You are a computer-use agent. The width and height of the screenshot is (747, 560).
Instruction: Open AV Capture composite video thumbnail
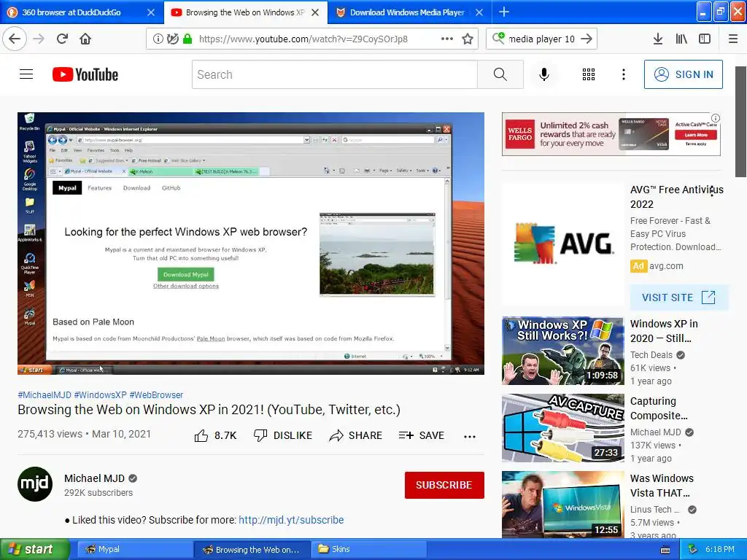[x=562, y=427]
